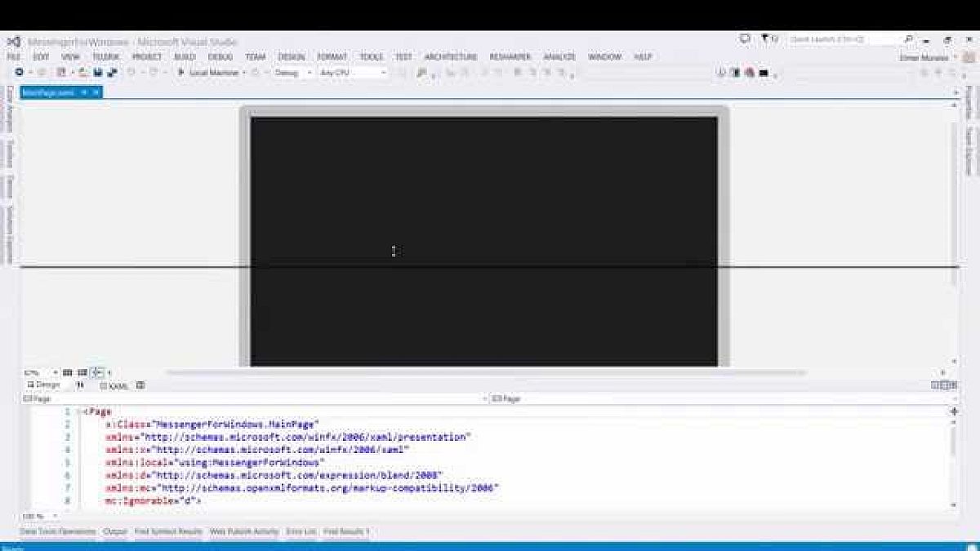Toggle the designer grid display
980x551 pixels.
pyautogui.click(x=68, y=373)
